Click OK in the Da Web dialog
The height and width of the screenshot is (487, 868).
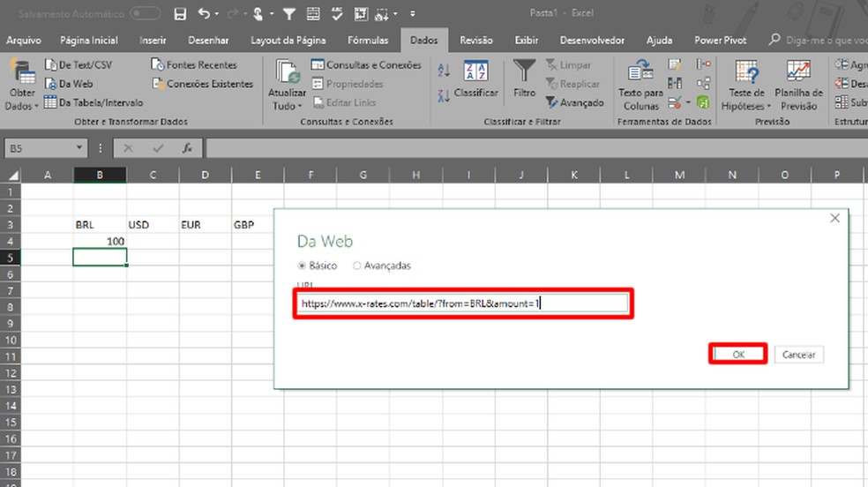[x=738, y=354]
